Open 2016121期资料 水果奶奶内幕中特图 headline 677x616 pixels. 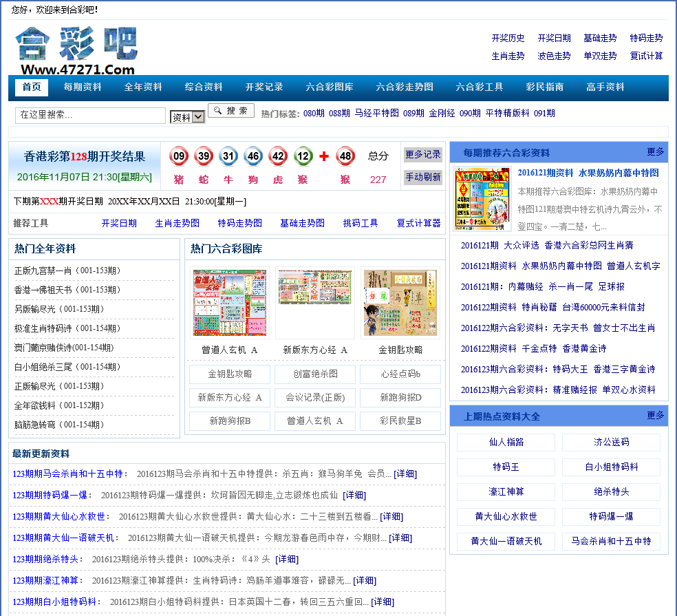pyautogui.click(x=588, y=173)
